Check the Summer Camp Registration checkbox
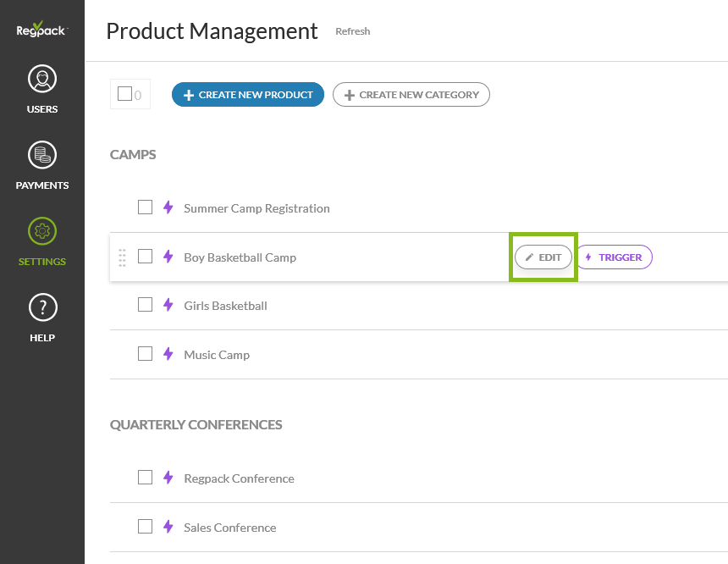The image size is (728, 564). pos(145,207)
